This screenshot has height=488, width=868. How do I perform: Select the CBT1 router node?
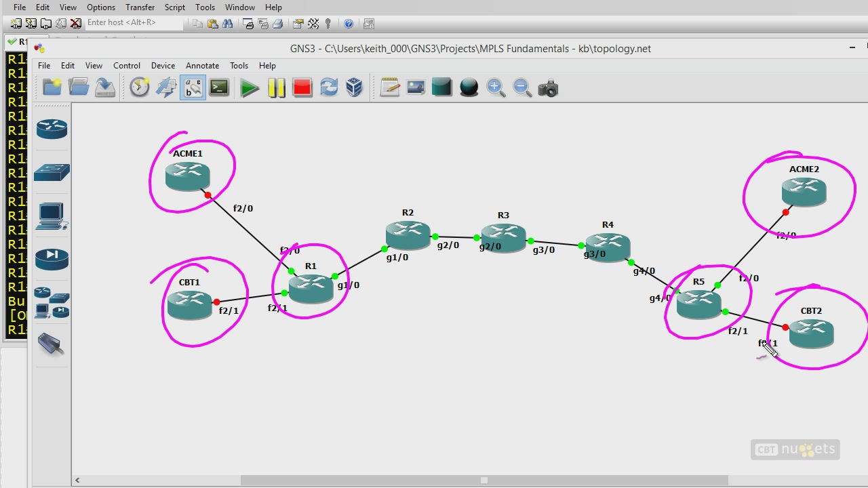(189, 306)
